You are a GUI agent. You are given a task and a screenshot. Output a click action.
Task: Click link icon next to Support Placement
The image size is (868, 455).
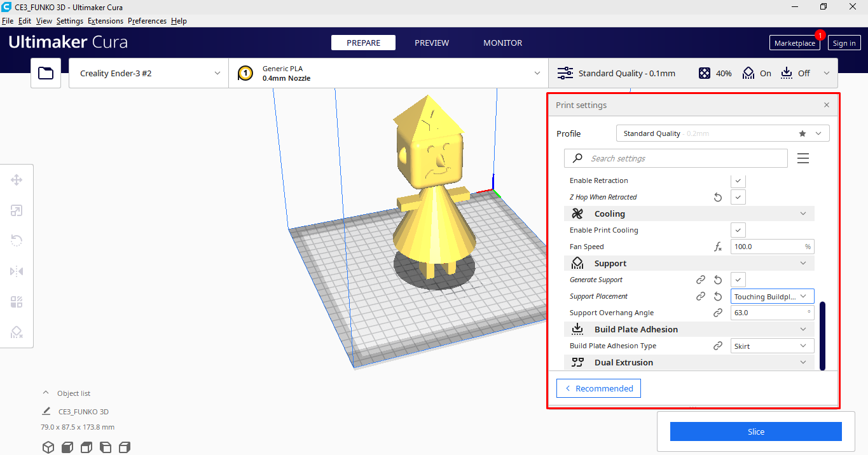701,296
